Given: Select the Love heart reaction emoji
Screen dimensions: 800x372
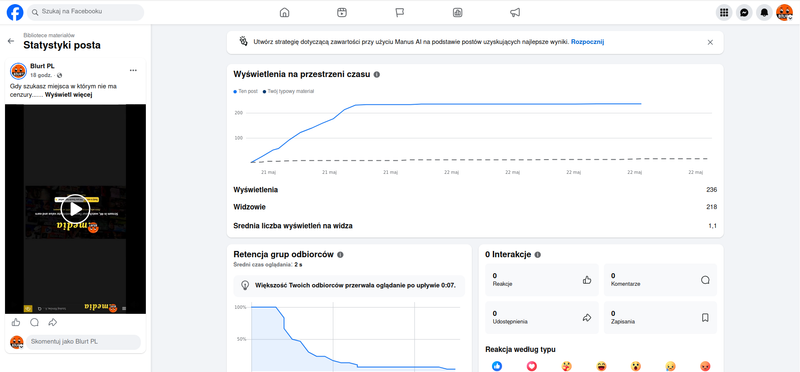Looking at the screenshot, I should tap(532, 366).
